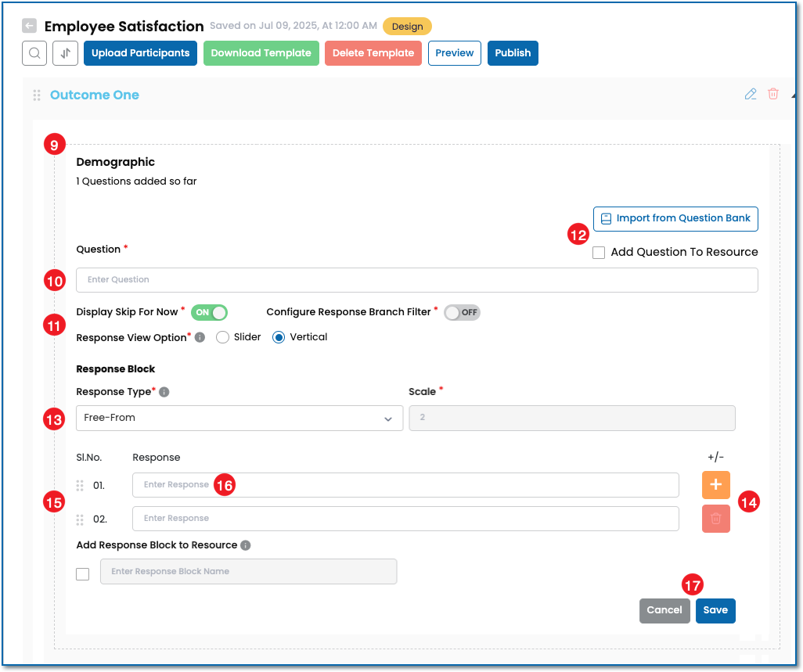Screen dimensions: 803x672
Task: Open the search magnifier icon
Action: [x=34, y=53]
